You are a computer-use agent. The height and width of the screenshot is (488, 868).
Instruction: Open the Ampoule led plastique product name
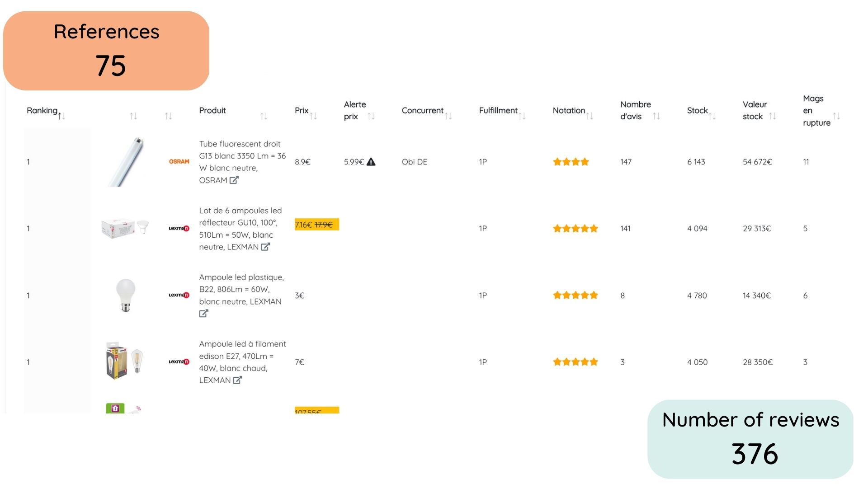(241, 289)
